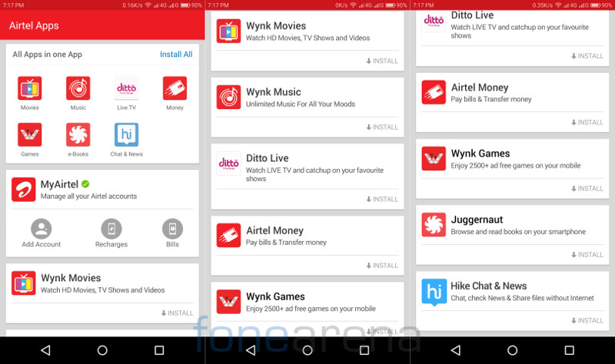Tap Airtel Money icon in right screen
The width and height of the screenshot is (615, 364).
434,92
